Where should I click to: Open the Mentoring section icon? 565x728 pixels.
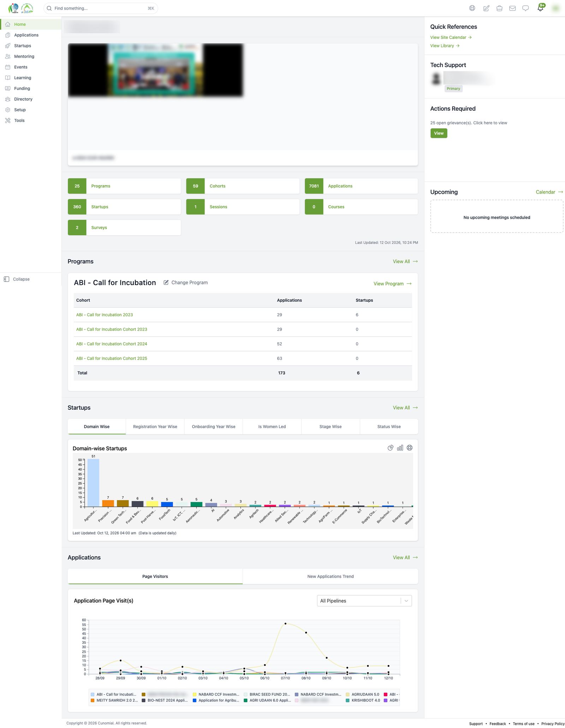(x=8, y=57)
